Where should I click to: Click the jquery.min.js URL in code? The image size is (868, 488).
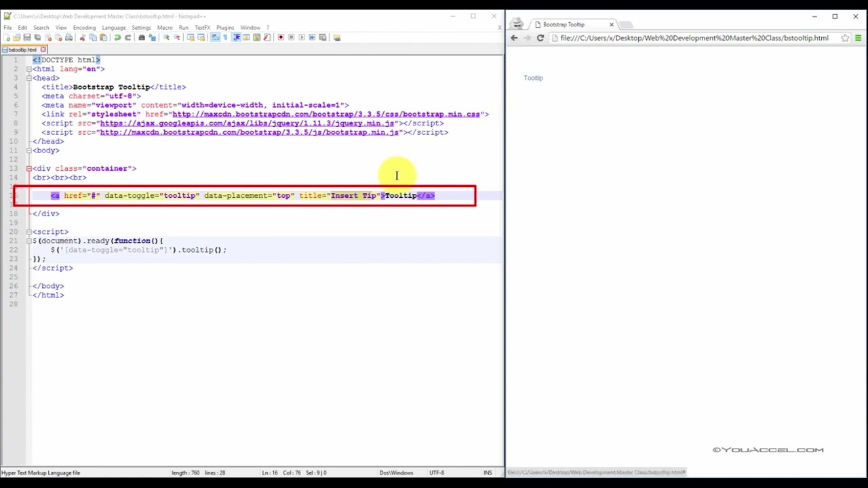click(x=247, y=123)
